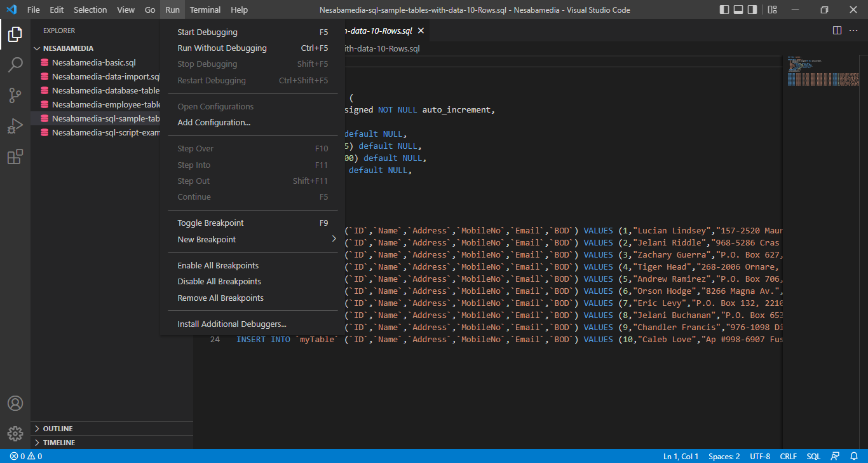The width and height of the screenshot is (868, 463).
Task: Expand the Outline section
Action: coord(57,429)
